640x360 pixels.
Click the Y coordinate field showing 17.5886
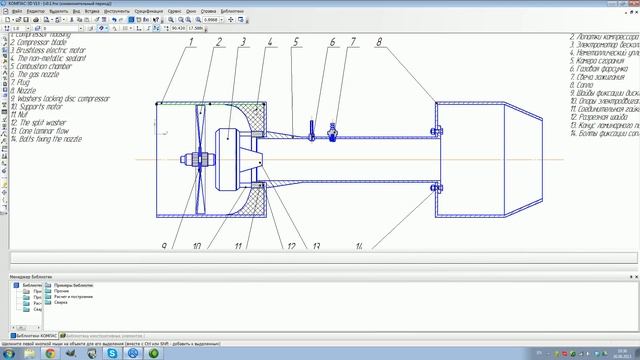click(196, 29)
